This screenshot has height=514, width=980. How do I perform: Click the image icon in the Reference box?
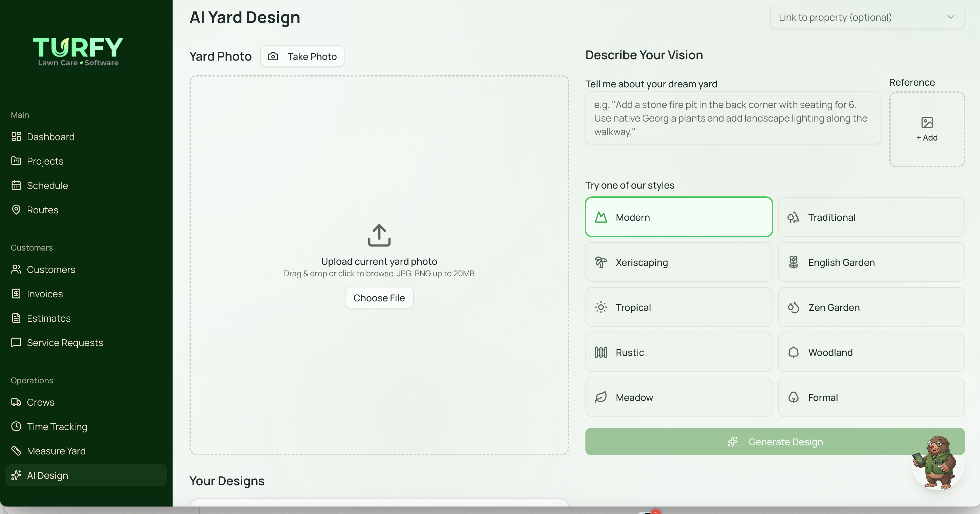coord(927,122)
